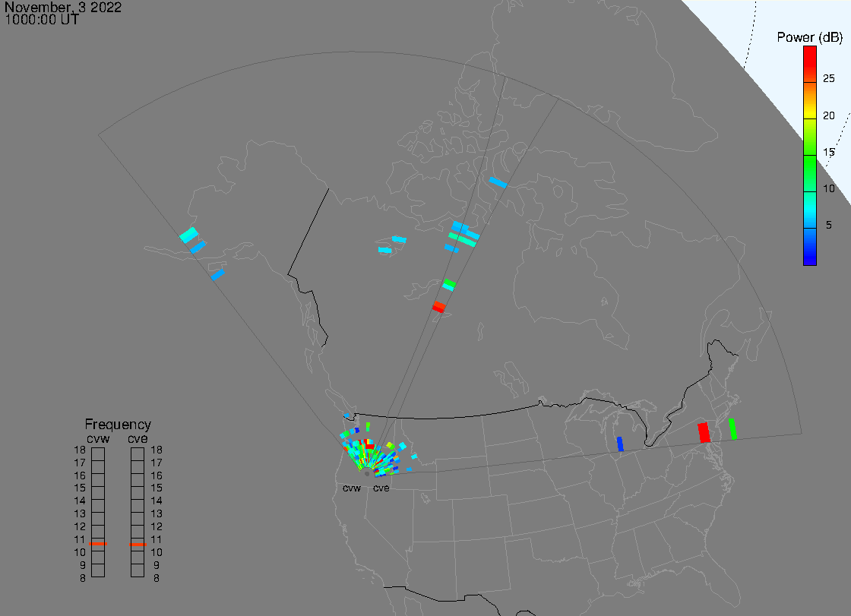The height and width of the screenshot is (616, 851).
Task: Click the red top of the Power color bar
Action: (x=810, y=52)
